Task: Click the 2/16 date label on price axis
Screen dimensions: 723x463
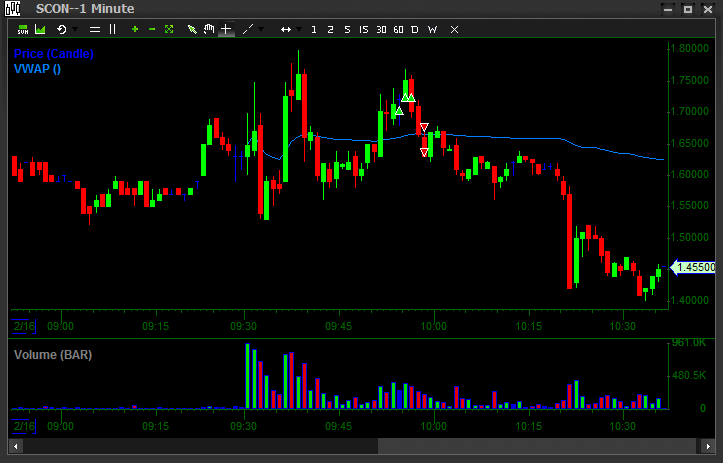Action: (x=24, y=326)
